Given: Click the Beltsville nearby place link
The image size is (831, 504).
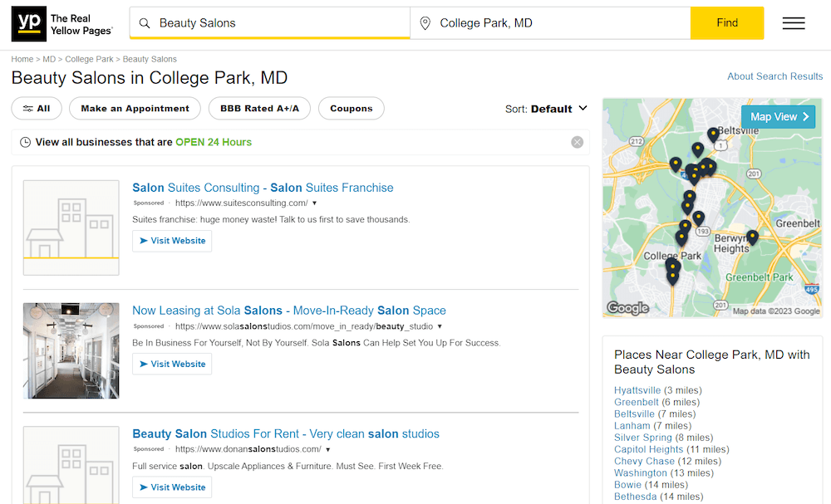Looking at the screenshot, I should pos(634,414).
